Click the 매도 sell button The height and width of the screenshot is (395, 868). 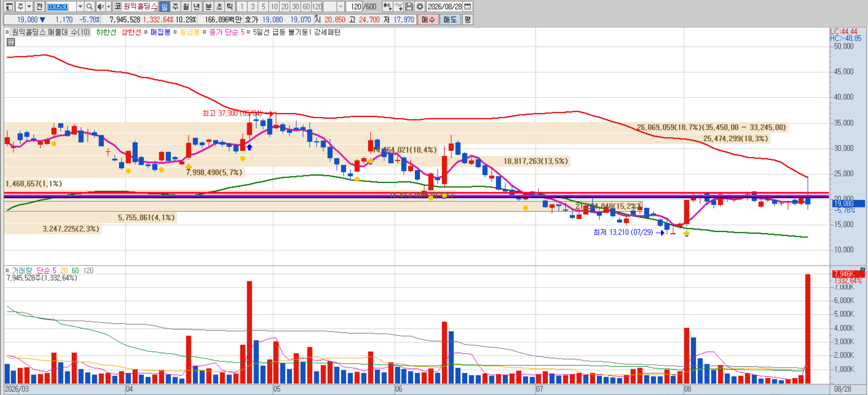(450, 20)
